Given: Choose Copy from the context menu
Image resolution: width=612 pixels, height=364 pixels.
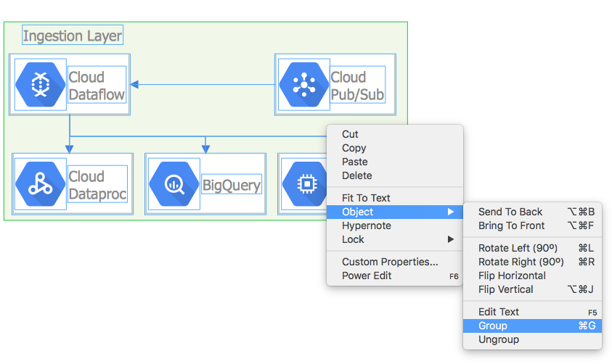Looking at the screenshot, I should [x=395, y=148].
